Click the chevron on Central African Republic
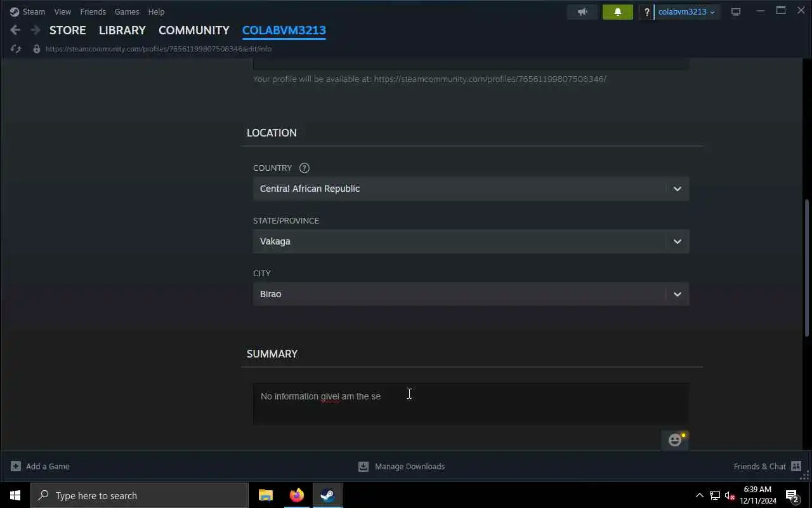The height and width of the screenshot is (508, 812). tap(677, 189)
